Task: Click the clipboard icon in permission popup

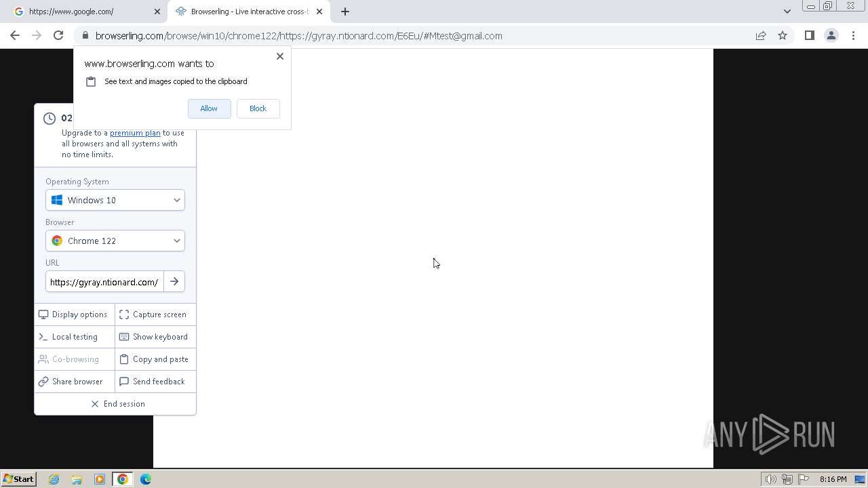Action: [91, 81]
